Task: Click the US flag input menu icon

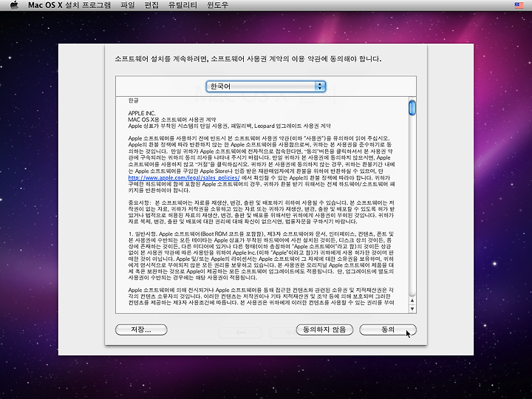Action: point(519,5)
